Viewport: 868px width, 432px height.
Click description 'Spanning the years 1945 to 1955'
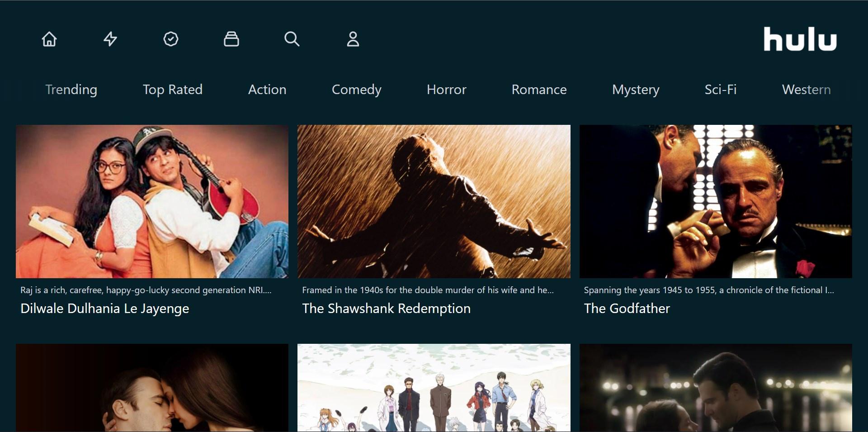point(709,290)
